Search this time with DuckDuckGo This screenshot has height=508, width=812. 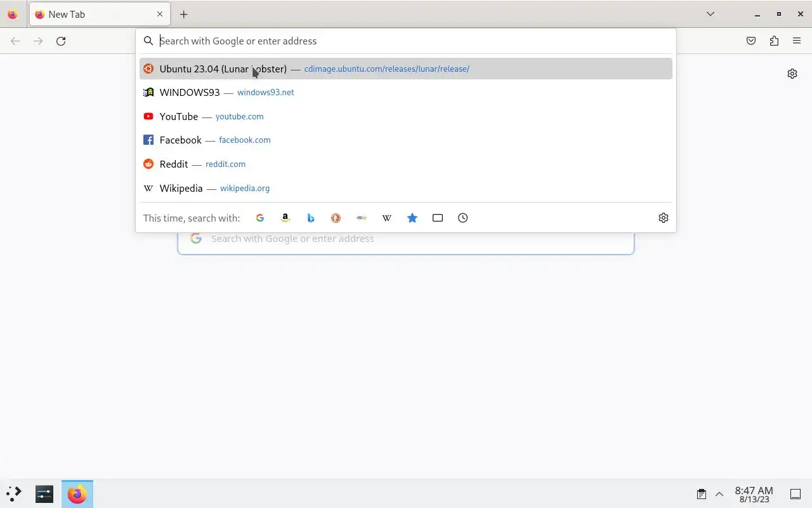click(336, 218)
